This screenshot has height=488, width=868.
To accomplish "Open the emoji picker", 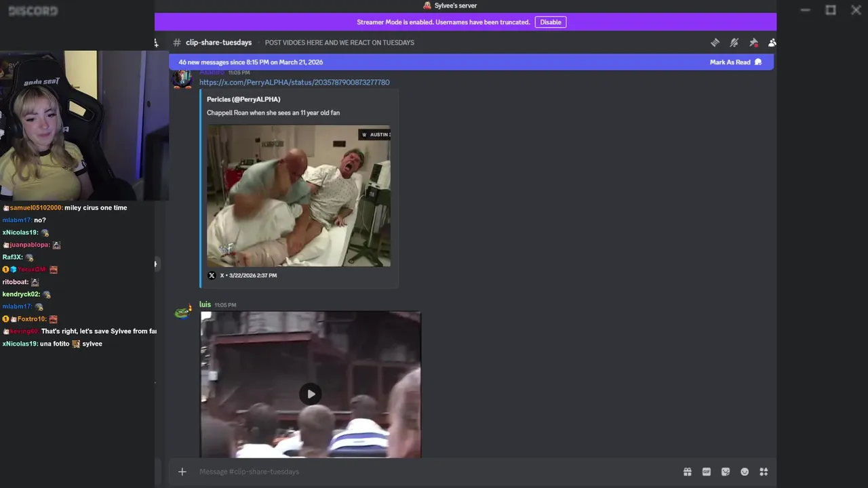I will pos(745,472).
